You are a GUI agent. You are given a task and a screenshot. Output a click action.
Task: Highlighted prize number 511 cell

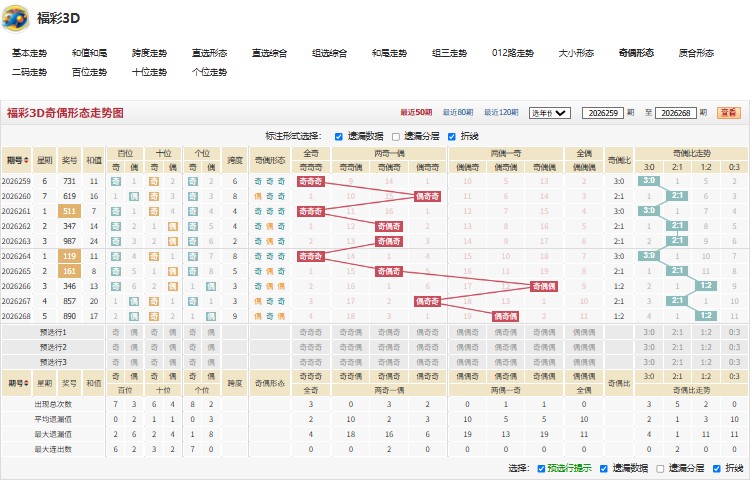click(70, 212)
